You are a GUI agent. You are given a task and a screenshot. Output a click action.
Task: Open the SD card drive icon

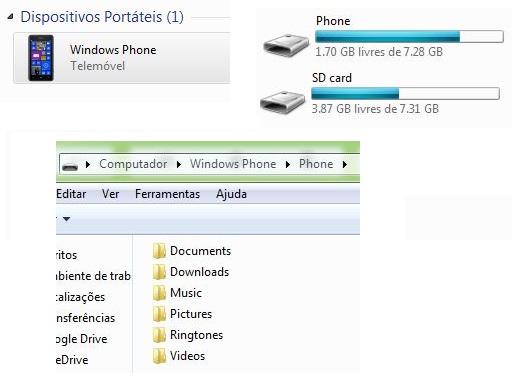(x=283, y=102)
